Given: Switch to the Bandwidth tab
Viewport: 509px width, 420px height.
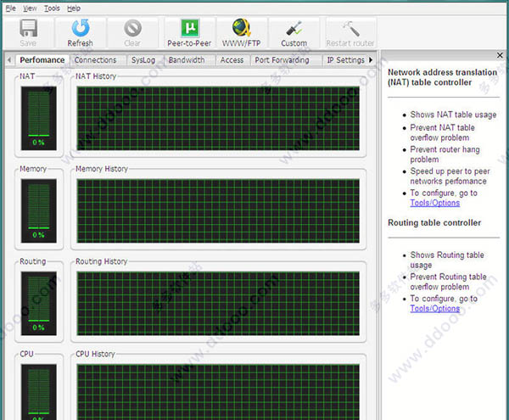Looking at the screenshot, I should tap(187, 60).
